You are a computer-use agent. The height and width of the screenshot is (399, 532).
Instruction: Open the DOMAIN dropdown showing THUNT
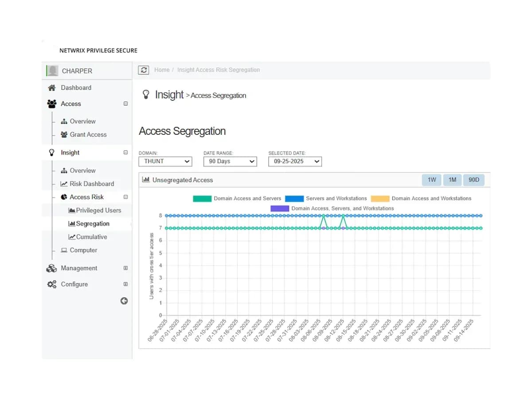[165, 161]
